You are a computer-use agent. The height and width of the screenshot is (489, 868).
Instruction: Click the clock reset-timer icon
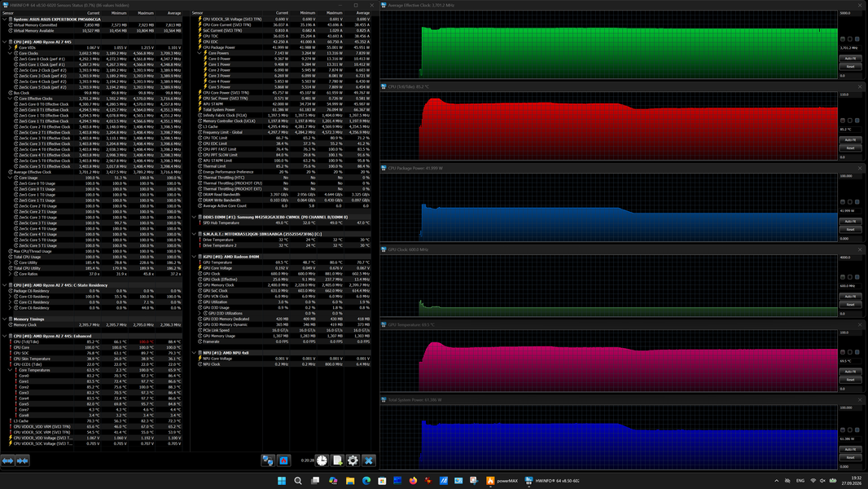click(322, 460)
